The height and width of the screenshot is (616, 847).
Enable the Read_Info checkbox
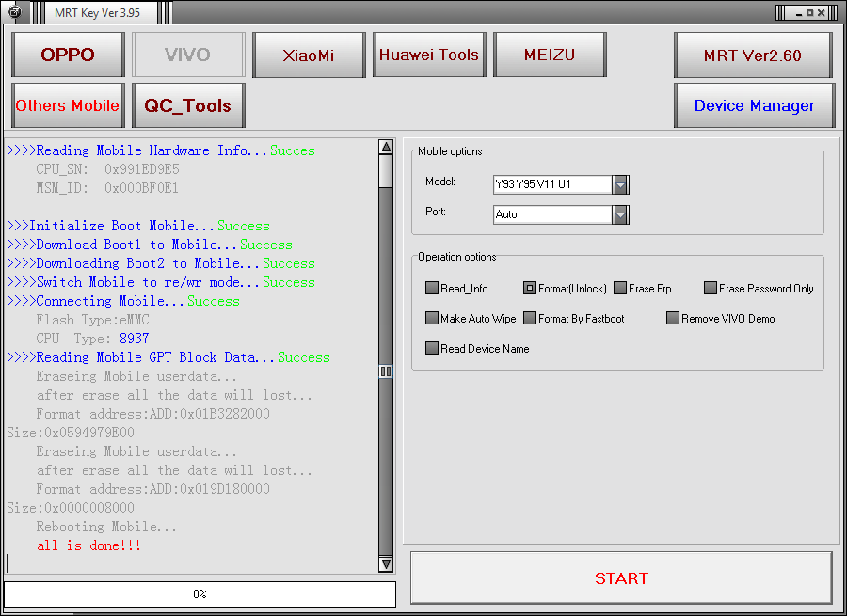click(x=432, y=289)
